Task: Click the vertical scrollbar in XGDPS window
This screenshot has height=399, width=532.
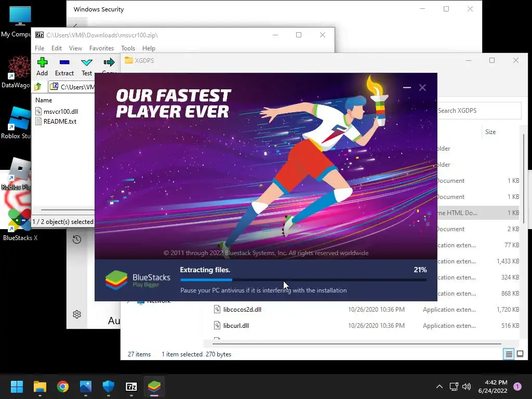Action: coord(524,178)
